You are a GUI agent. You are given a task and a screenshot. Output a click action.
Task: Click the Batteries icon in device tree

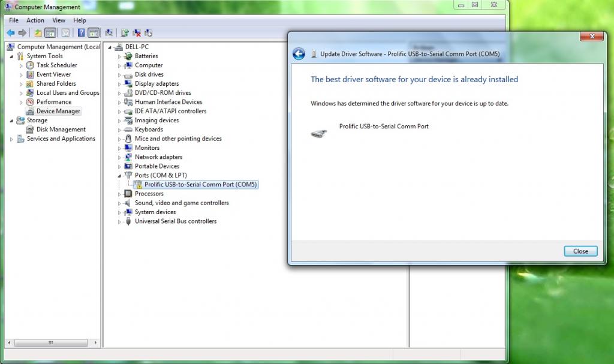coord(128,56)
